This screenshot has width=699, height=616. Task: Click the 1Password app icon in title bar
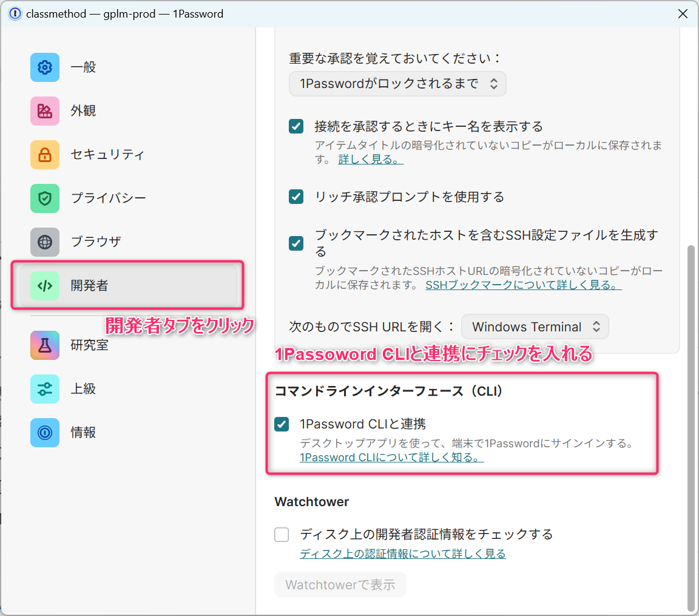point(15,14)
